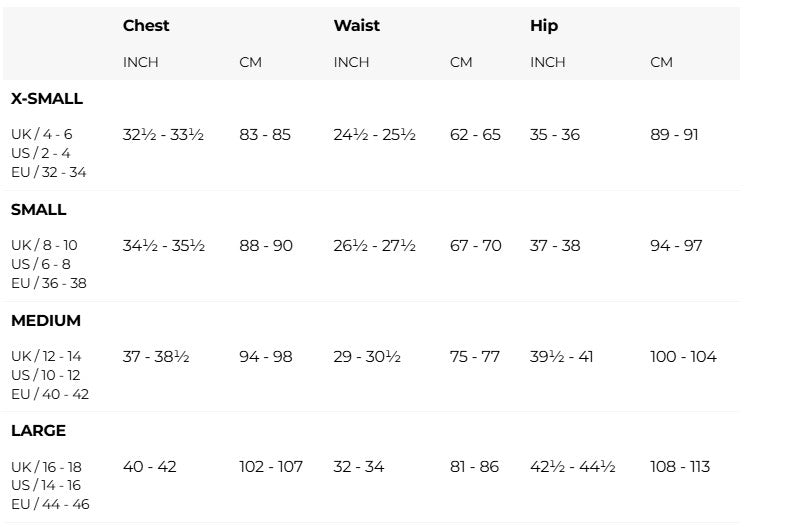Click X-Small chest value 32½ - 33½
Viewport: 797px width, 527px height.
coord(163,134)
